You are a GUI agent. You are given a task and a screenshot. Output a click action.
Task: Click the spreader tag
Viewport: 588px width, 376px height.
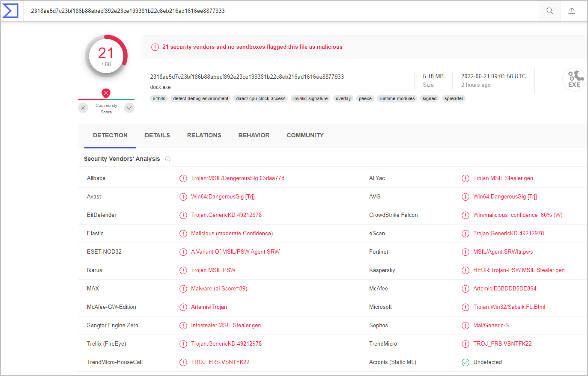(454, 98)
